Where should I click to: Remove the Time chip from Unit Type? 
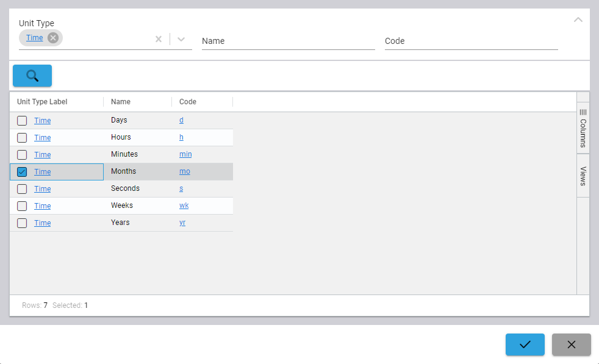click(x=53, y=38)
